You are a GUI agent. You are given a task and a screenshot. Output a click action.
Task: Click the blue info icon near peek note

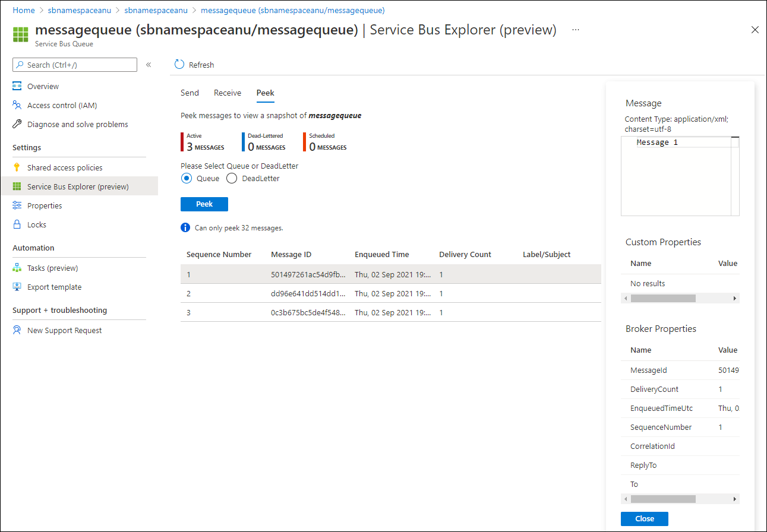(x=185, y=227)
